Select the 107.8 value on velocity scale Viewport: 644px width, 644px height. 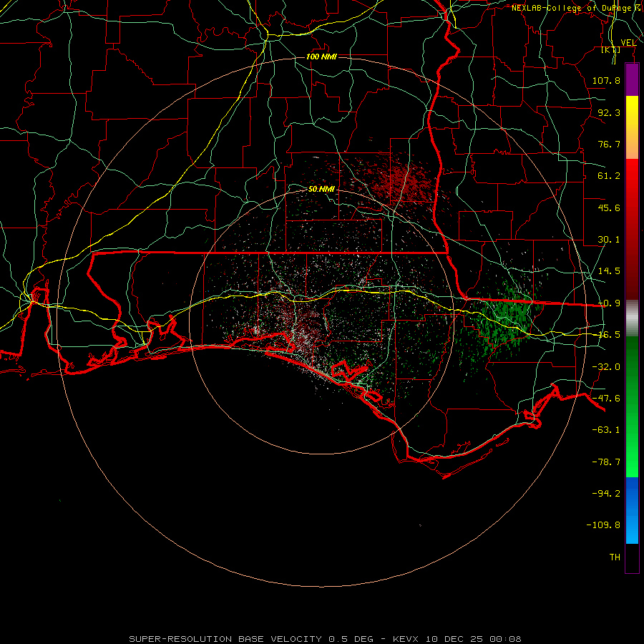[606, 80]
